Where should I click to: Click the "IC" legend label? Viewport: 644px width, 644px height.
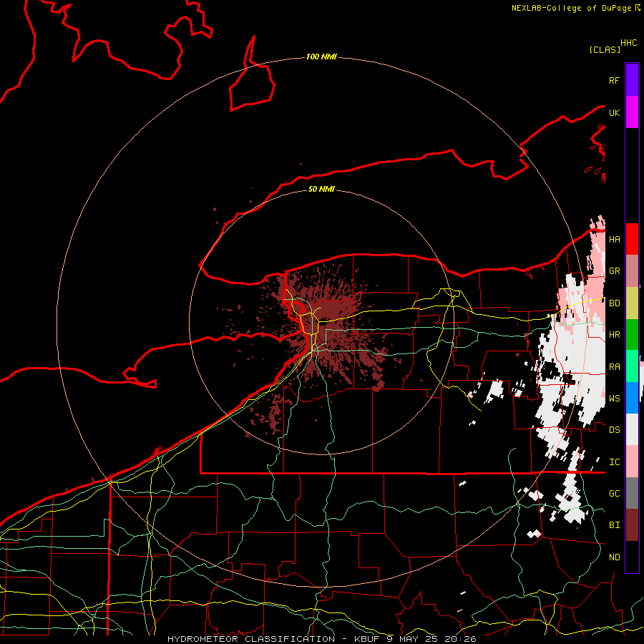pos(614,462)
